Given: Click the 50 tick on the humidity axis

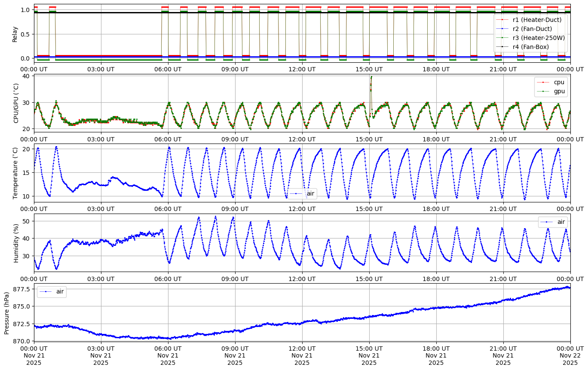Looking at the screenshot, I should pos(26,221).
